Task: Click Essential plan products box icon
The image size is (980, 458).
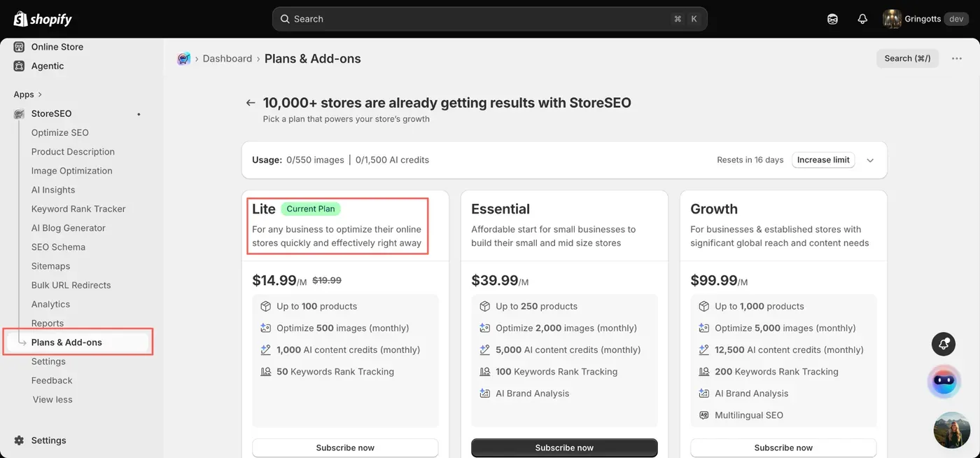Action: (x=484, y=306)
